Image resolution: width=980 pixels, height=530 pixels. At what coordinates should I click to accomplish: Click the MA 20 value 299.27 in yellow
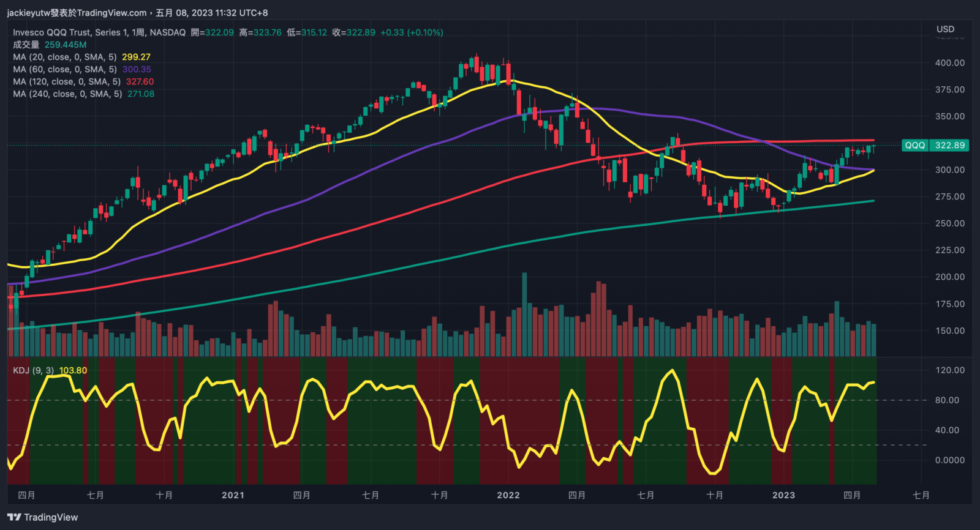click(136, 57)
